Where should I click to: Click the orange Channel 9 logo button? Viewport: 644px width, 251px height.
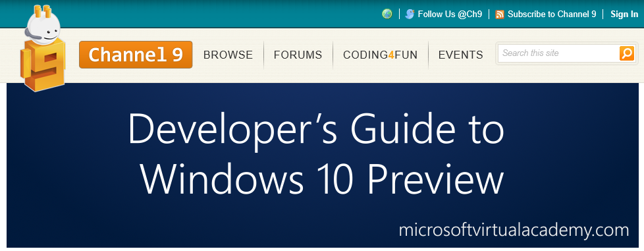coord(136,55)
